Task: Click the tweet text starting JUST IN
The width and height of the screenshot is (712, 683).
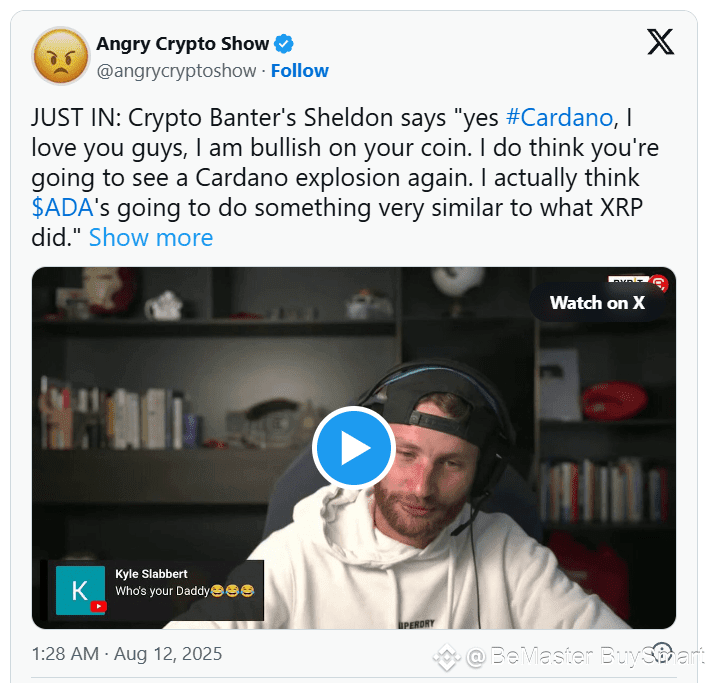Action: pyautogui.click(x=345, y=178)
